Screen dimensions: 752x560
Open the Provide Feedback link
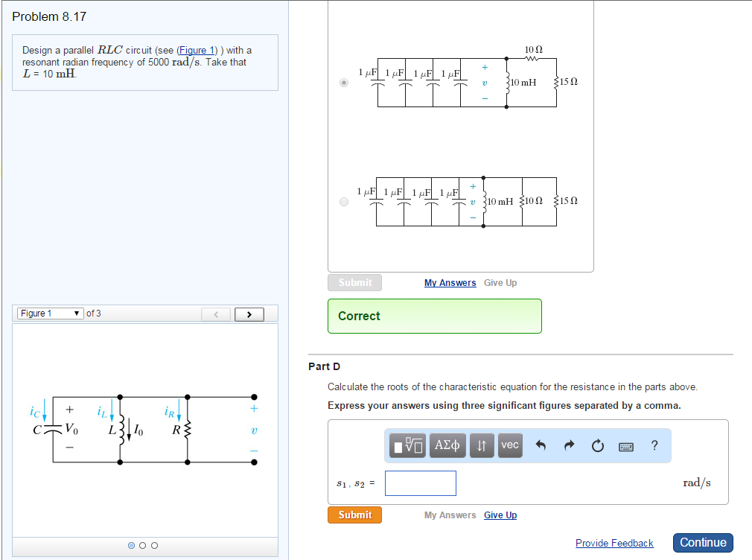coord(614,543)
